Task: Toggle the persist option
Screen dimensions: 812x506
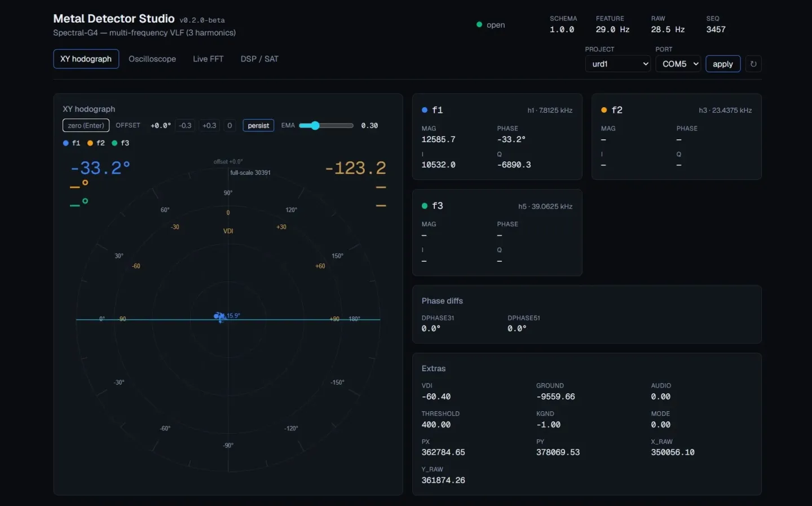Action: click(x=258, y=125)
